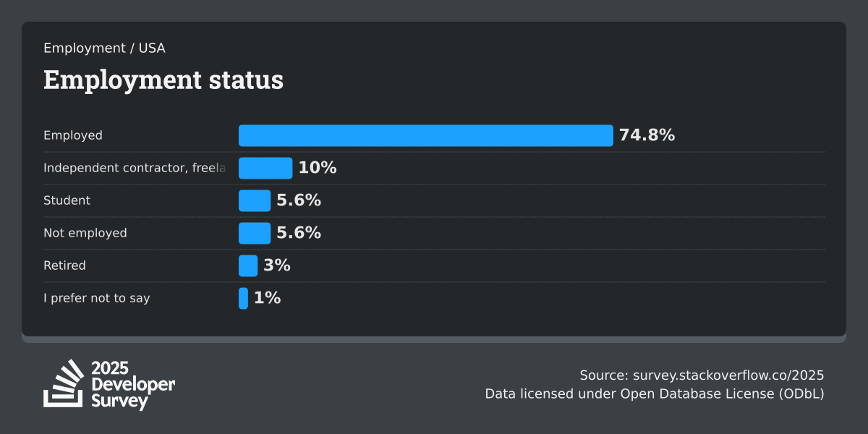Click the truncated "Independent contractor, freela" label

[135, 168]
